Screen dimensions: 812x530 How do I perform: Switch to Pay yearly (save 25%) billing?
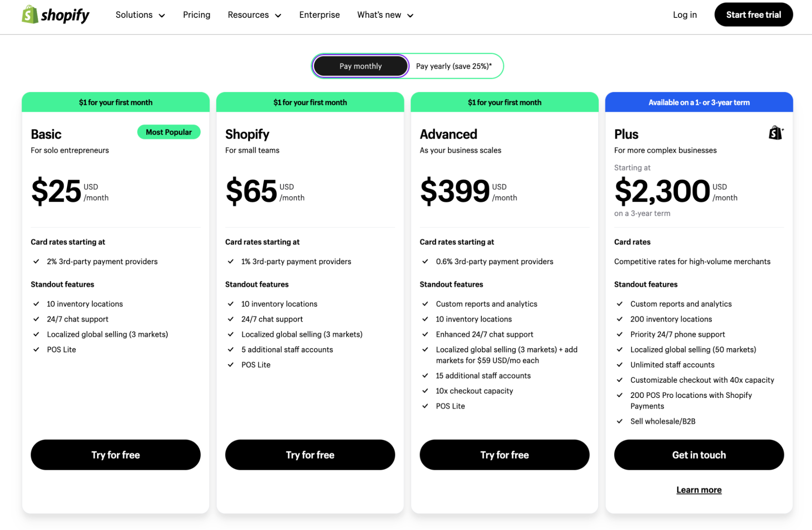click(x=454, y=66)
